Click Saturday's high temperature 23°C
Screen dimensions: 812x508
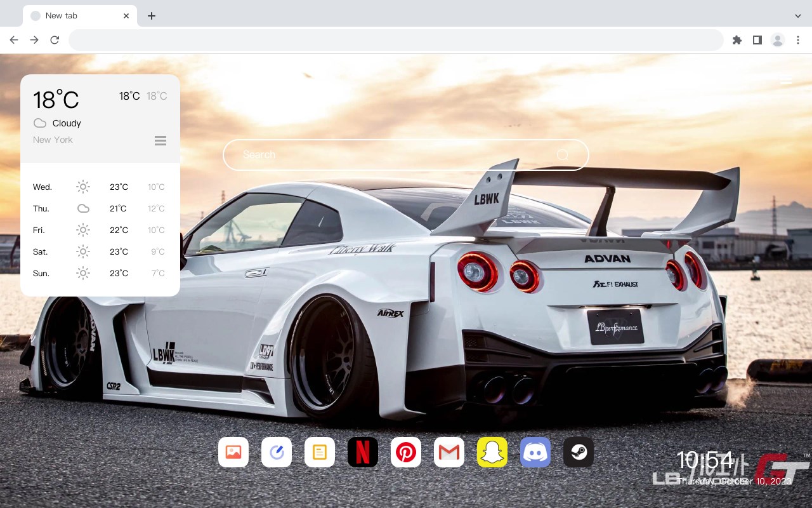(119, 251)
